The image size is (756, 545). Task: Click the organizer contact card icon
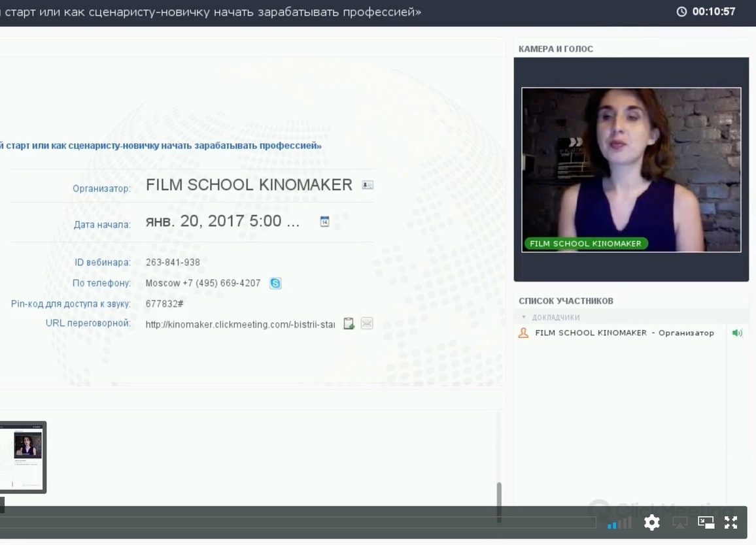[368, 185]
